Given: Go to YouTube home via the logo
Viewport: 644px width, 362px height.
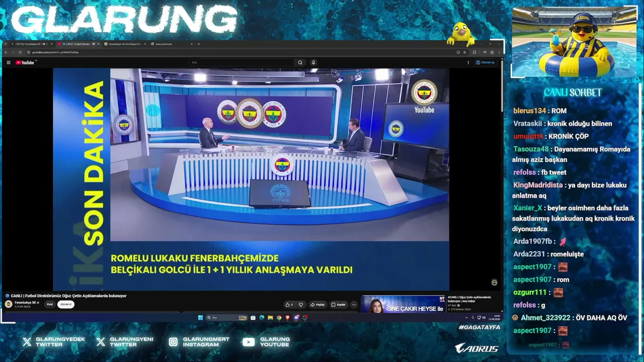Looking at the screenshot, I should (x=25, y=62).
